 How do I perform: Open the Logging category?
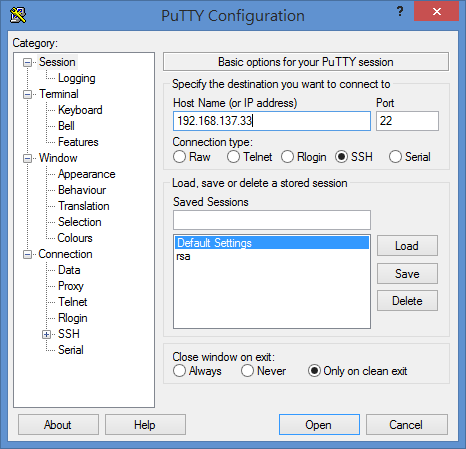77,78
